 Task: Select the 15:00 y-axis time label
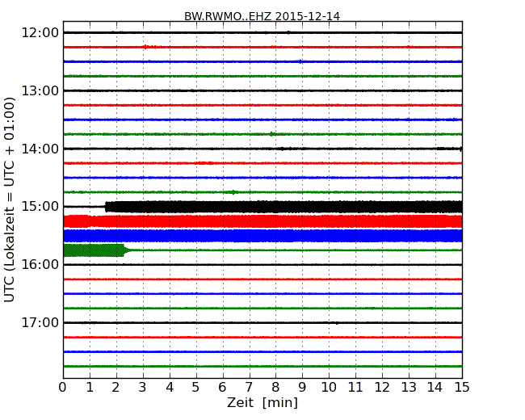40,206
